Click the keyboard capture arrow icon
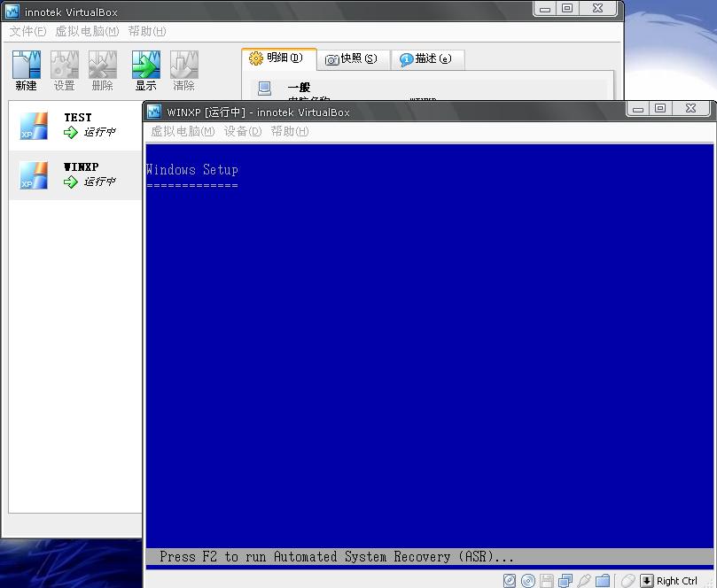 (x=647, y=581)
